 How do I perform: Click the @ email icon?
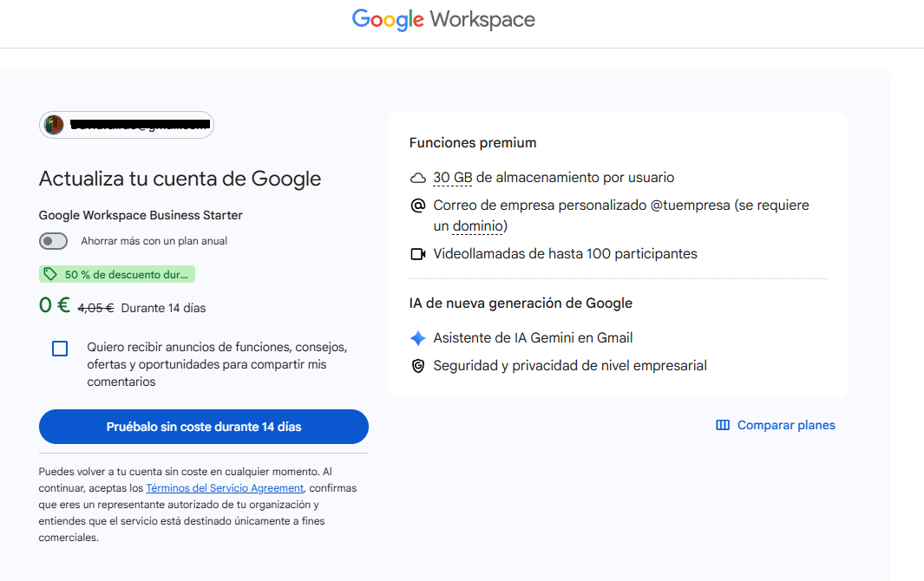(418, 206)
